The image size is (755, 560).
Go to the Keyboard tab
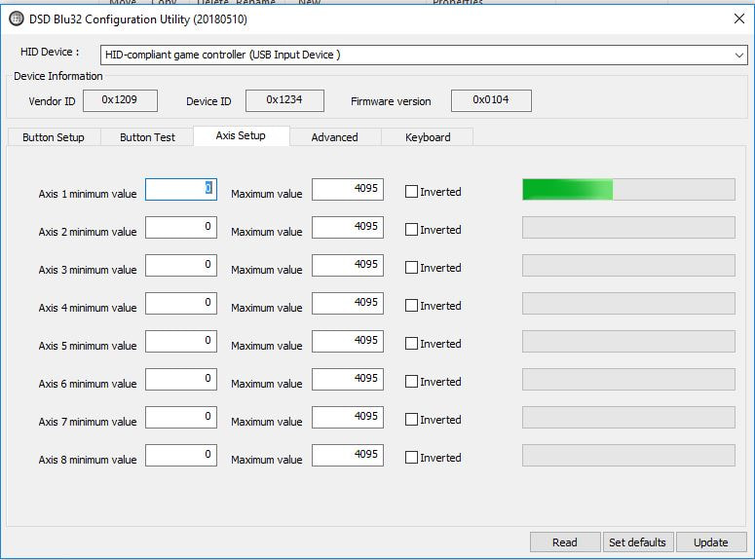428,137
